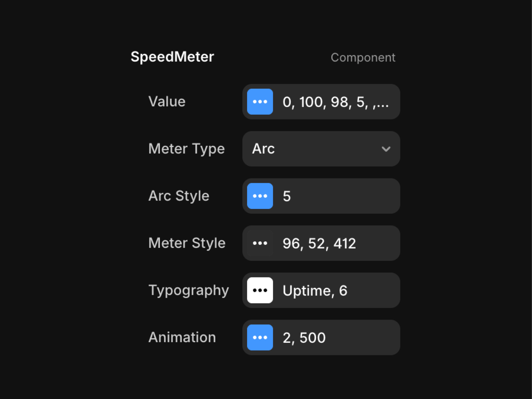This screenshot has width=532, height=399.
Task: Click the Animation property label
Action: click(182, 337)
